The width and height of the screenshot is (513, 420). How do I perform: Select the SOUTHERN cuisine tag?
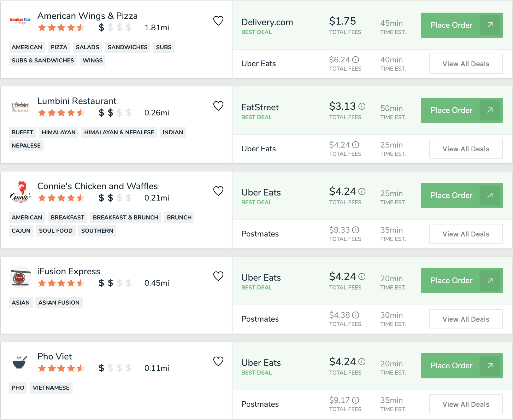click(x=97, y=231)
